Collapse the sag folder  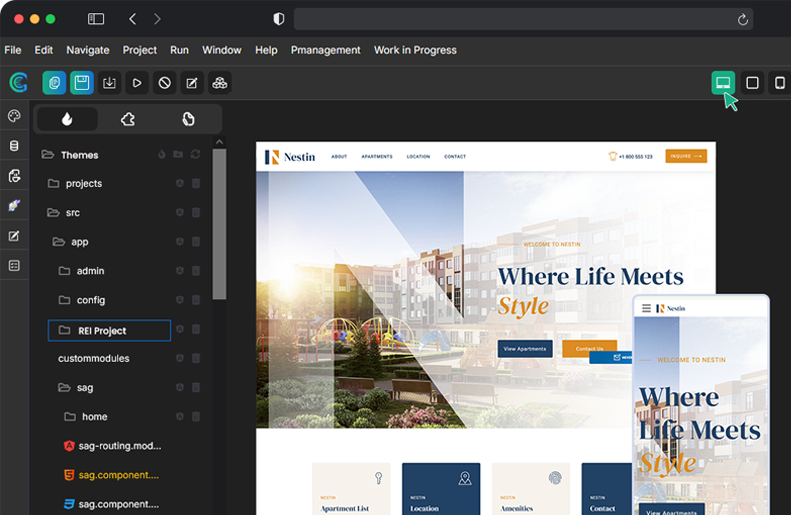(65, 387)
